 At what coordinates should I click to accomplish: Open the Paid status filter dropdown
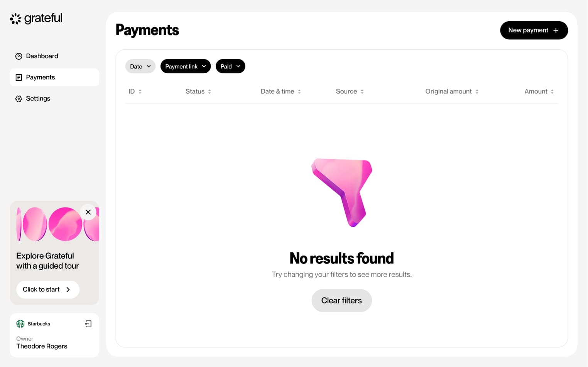pos(230,66)
